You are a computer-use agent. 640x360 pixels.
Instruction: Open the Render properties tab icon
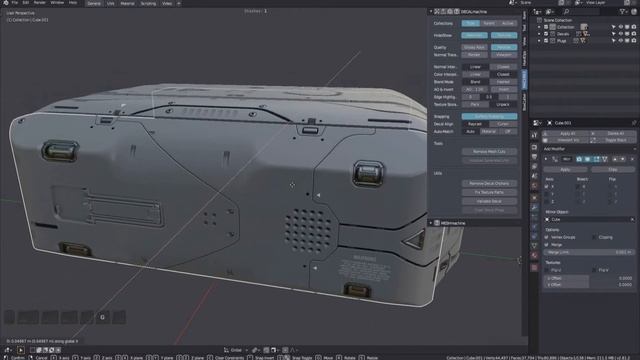(534, 147)
